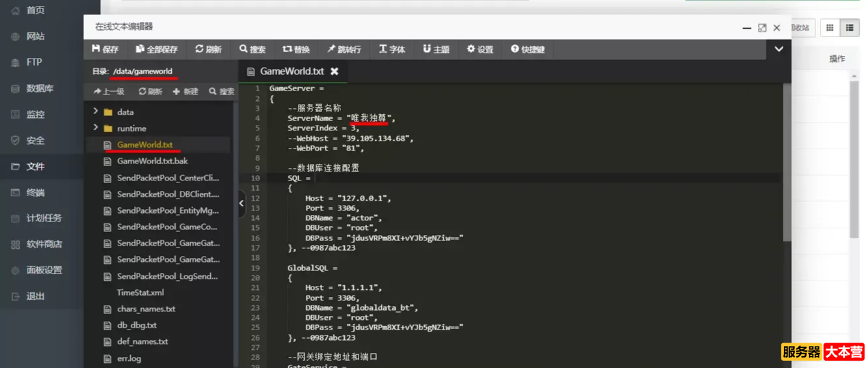This screenshot has width=868, height=368.
Task: Open SendPacketPool_EntityMg... file
Action: click(x=168, y=210)
